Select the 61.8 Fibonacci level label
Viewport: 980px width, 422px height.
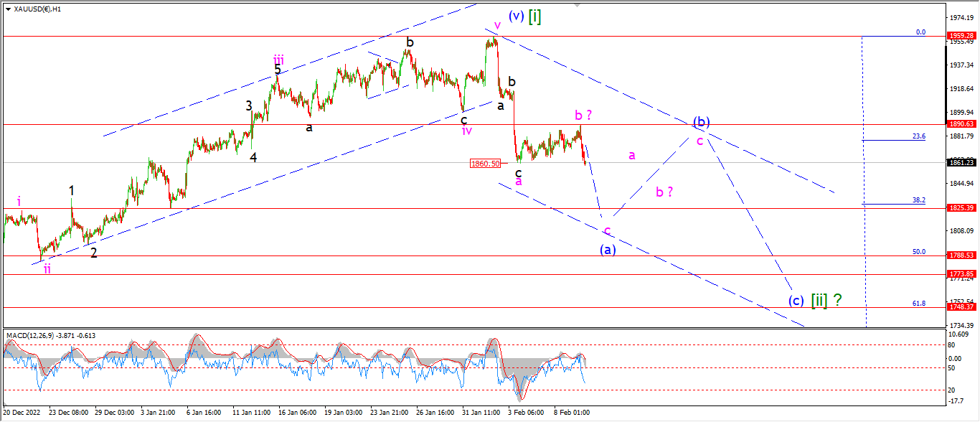(x=919, y=304)
